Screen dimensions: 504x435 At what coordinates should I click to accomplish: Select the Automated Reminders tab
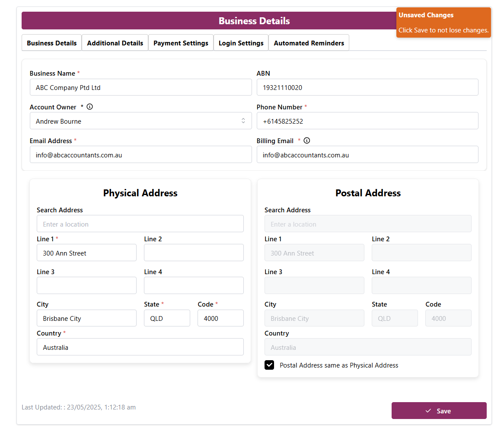pos(309,43)
